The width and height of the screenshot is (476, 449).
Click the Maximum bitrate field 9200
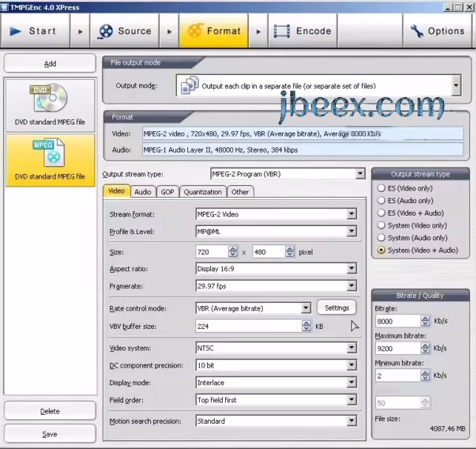pos(398,348)
